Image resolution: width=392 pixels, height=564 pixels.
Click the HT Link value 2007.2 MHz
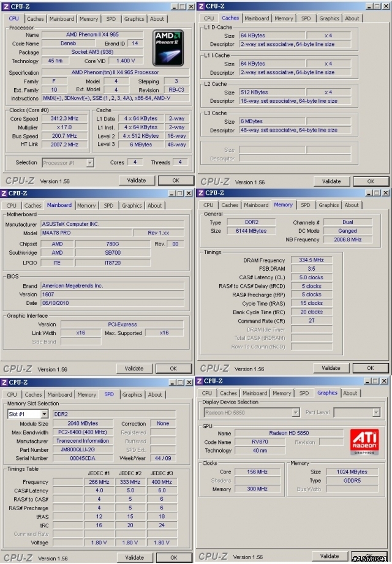[64, 145]
